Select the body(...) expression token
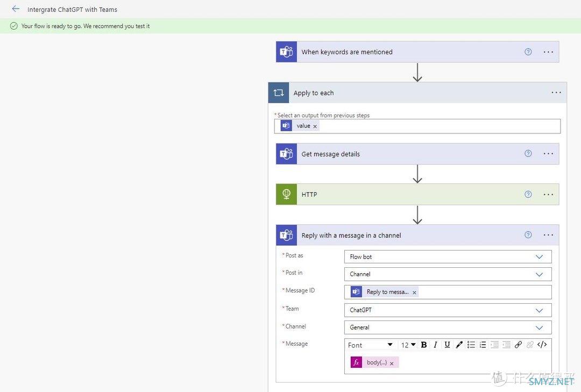Viewport: 581px width, 392px height. pos(374,362)
